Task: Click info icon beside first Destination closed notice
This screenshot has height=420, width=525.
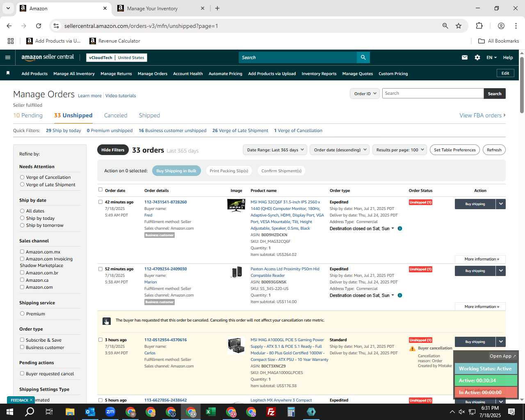Action: (x=400, y=228)
